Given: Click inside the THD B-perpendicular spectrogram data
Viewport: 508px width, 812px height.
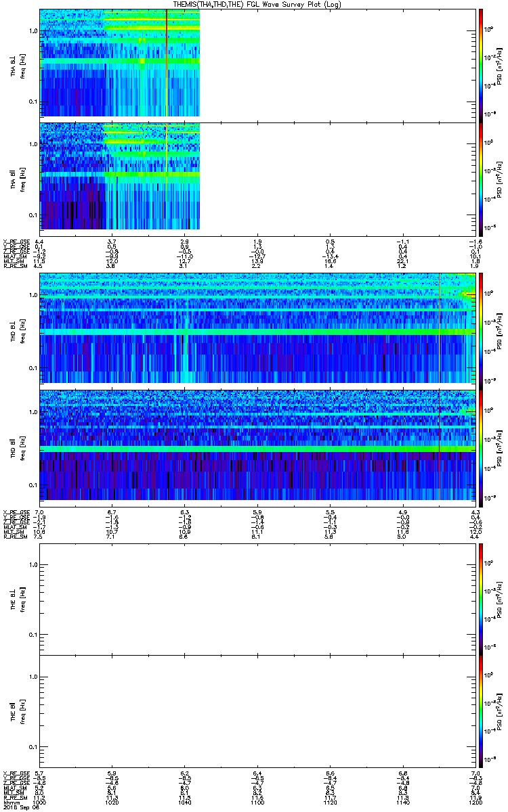Looking at the screenshot, I should tap(257, 329).
